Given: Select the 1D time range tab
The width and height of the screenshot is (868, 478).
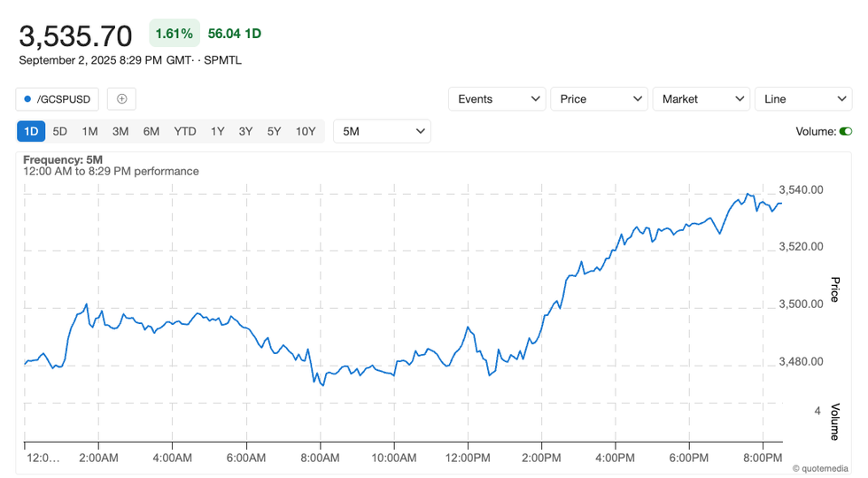Looking at the screenshot, I should point(31,132).
